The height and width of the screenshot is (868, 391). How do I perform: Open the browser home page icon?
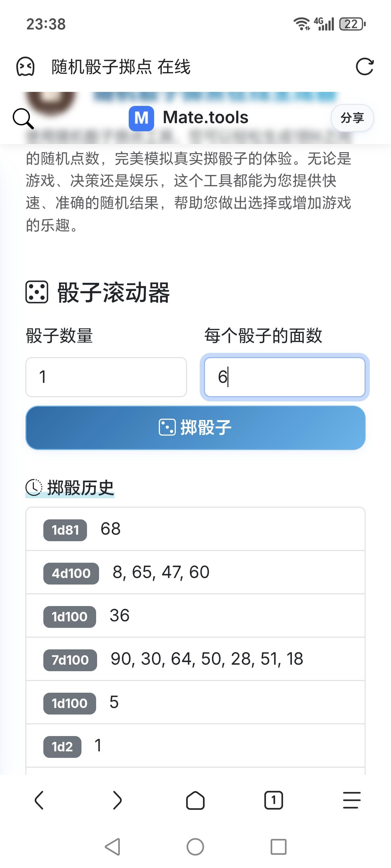tap(195, 800)
